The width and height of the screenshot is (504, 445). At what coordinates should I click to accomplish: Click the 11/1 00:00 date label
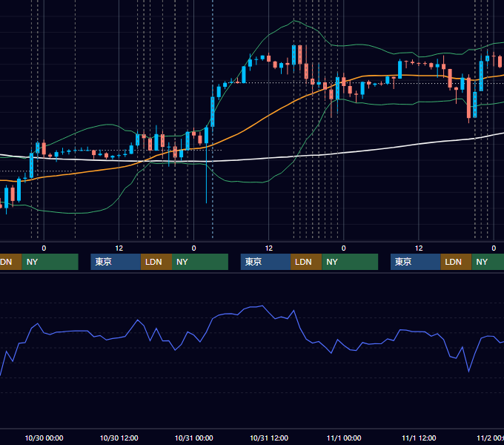coord(344,438)
